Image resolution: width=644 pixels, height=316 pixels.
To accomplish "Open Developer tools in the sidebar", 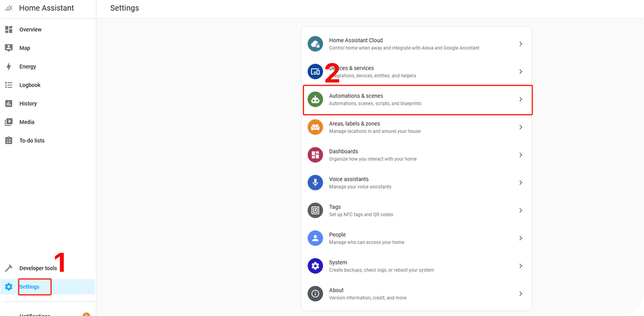I will (38, 268).
